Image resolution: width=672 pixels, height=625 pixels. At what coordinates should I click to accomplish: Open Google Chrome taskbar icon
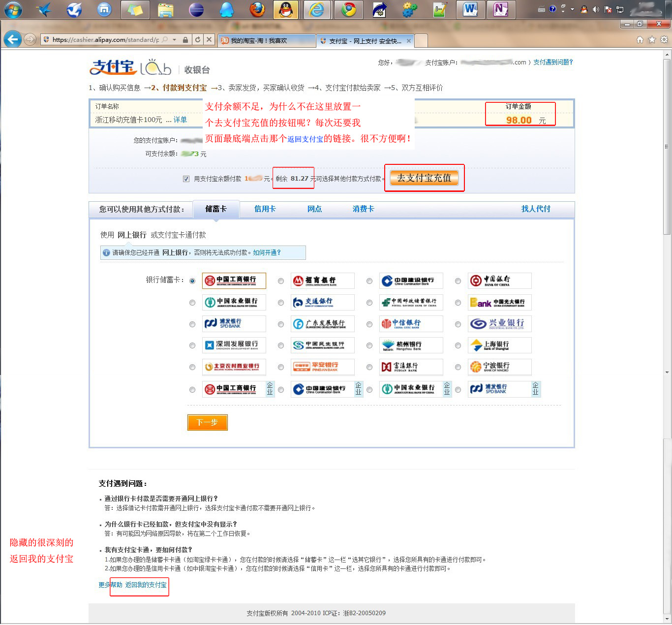tap(349, 9)
